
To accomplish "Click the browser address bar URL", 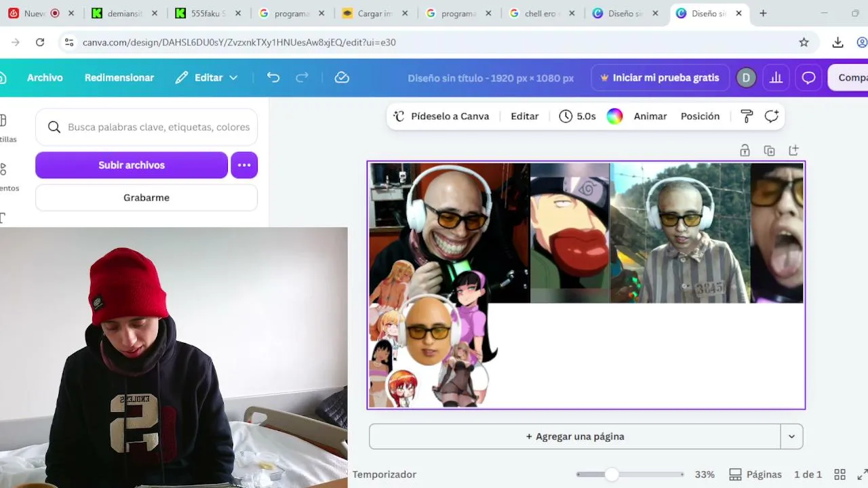I will point(239,42).
